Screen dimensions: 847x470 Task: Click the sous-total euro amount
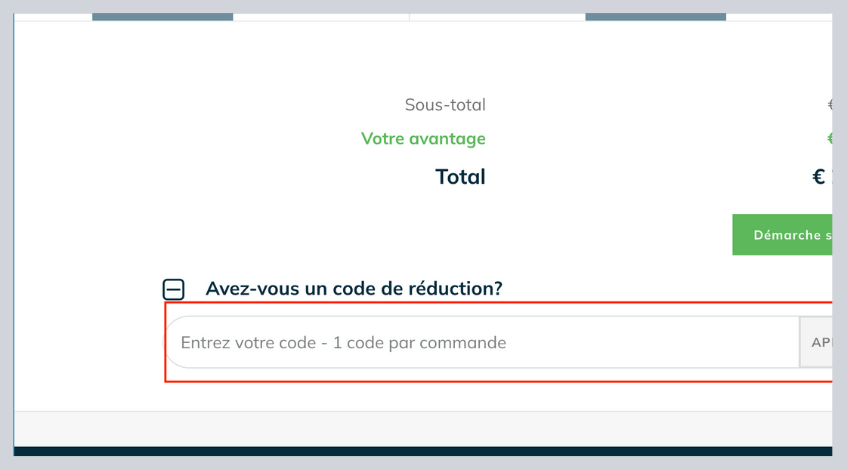coord(829,105)
